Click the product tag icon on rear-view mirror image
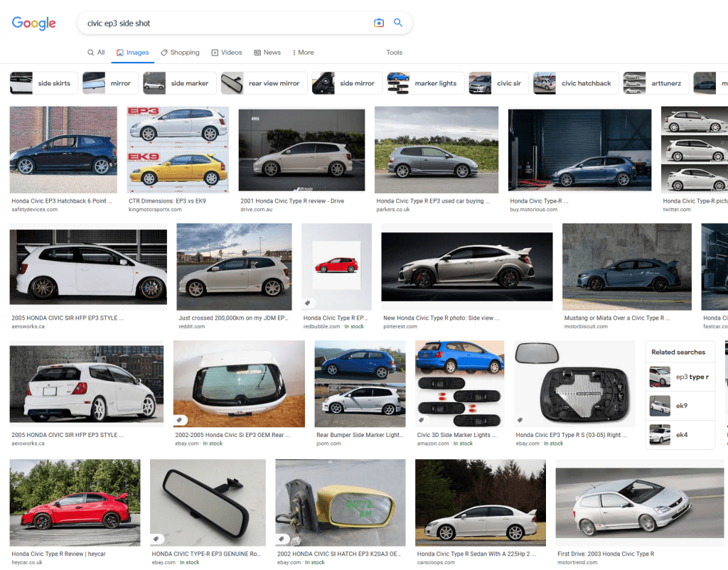This screenshot has width=728, height=570. click(x=158, y=539)
